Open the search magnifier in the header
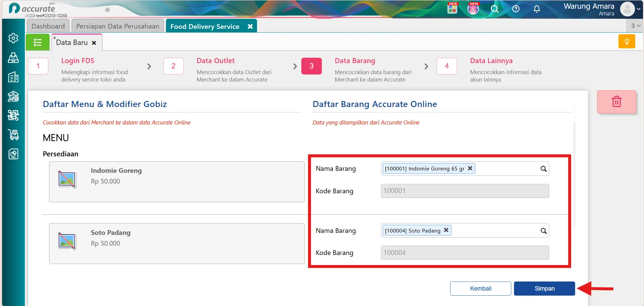Viewport: 644px width, 306px height. [495, 9]
